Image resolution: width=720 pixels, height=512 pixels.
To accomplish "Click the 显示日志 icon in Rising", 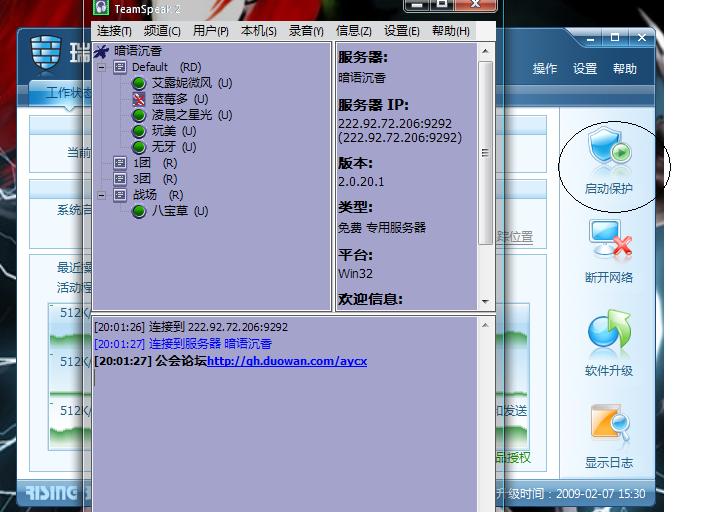I will tap(610, 423).
